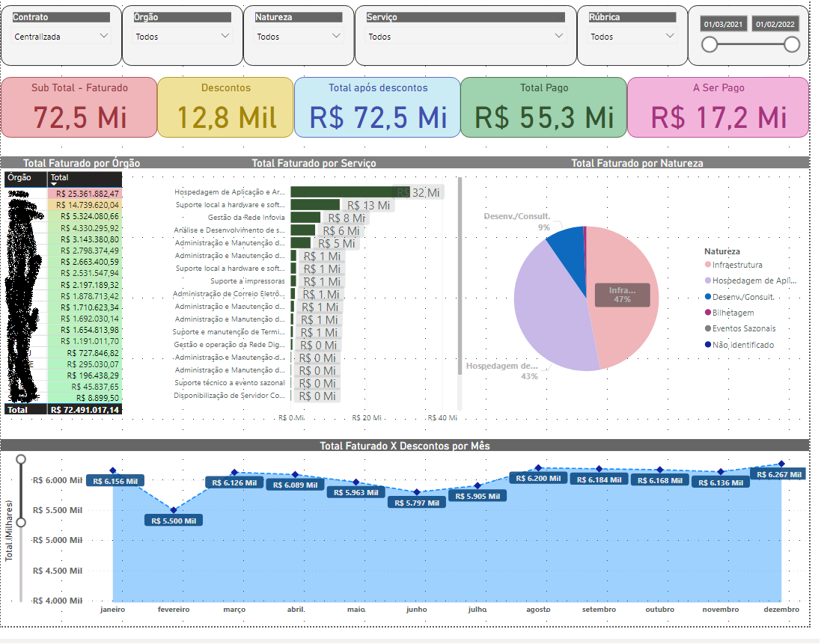Image resolution: width=830 pixels, height=644 pixels.
Task: Select Eventos Sazonais legend entry
Action: tap(740, 328)
